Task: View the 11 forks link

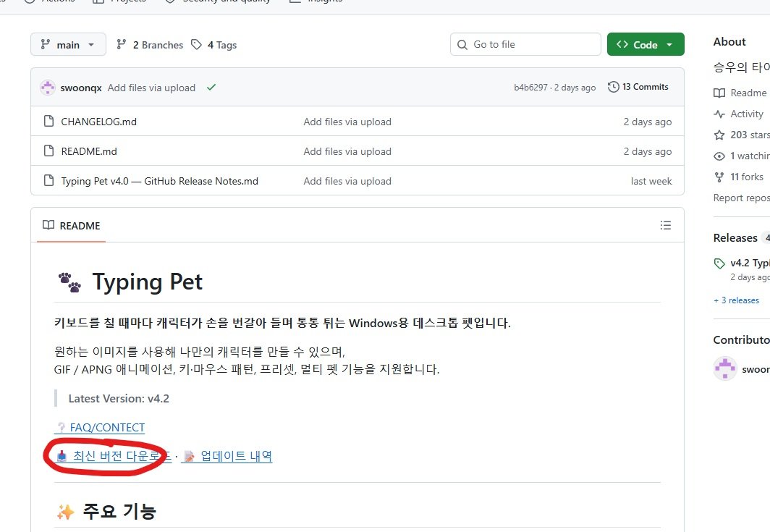Action: click(746, 177)
